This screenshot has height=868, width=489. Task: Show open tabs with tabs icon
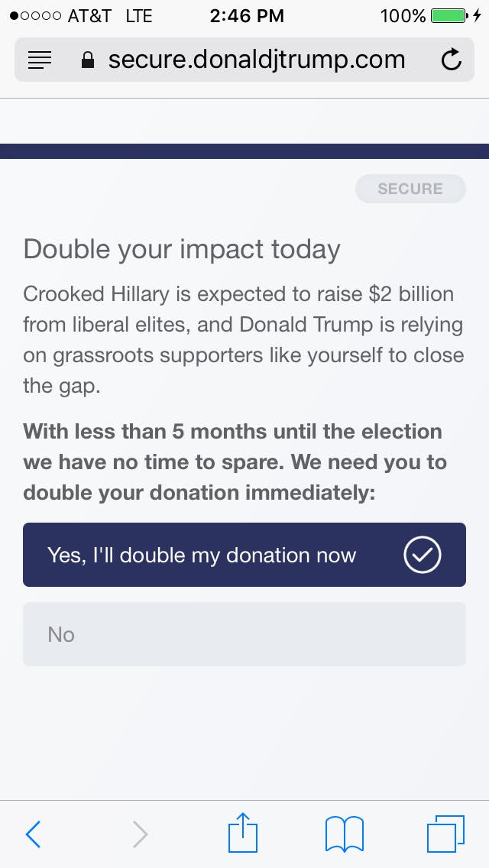click(445, 834)
